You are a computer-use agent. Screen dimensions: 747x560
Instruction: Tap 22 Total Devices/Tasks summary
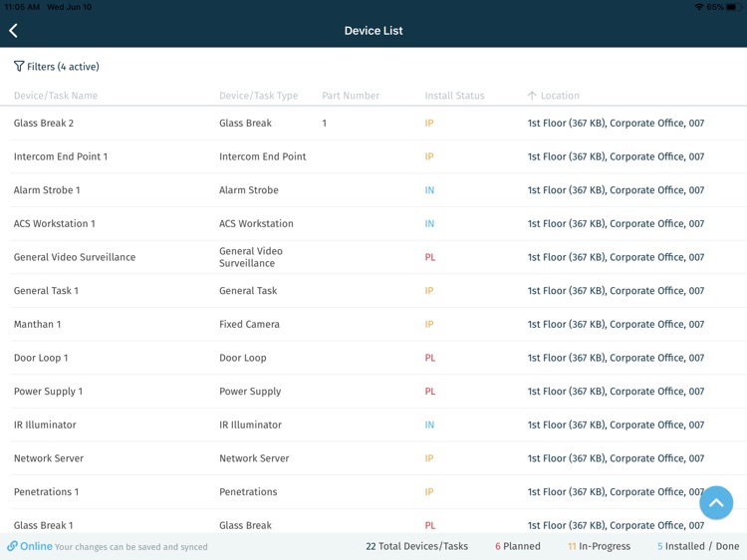click(417, 546)
